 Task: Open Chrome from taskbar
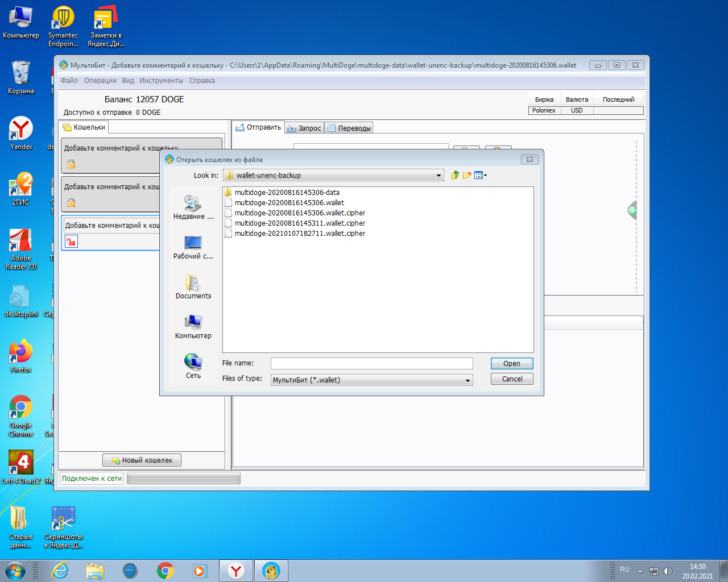(166, 571)
